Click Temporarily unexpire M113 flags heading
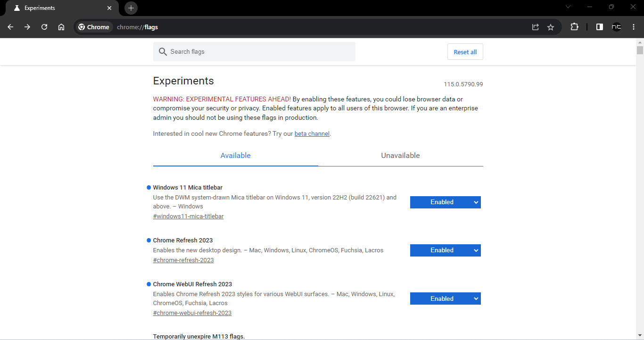The image size is (644, 340). click(199, 337)
